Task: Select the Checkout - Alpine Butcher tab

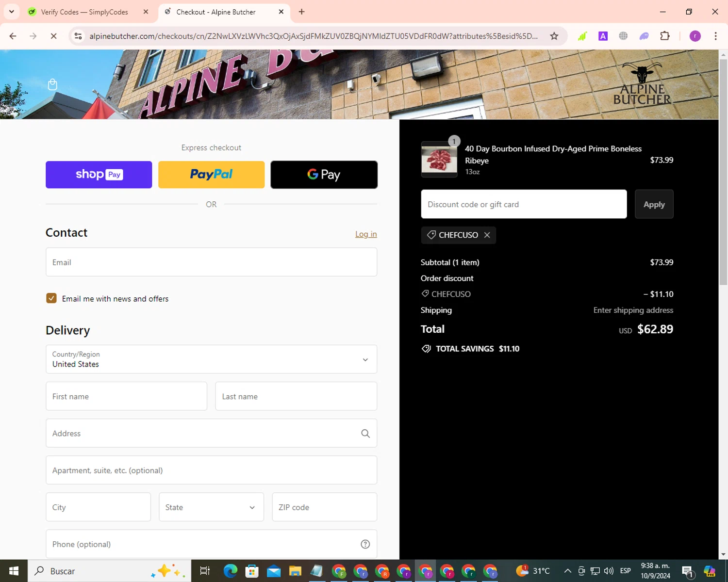Action: click(216, 12)
